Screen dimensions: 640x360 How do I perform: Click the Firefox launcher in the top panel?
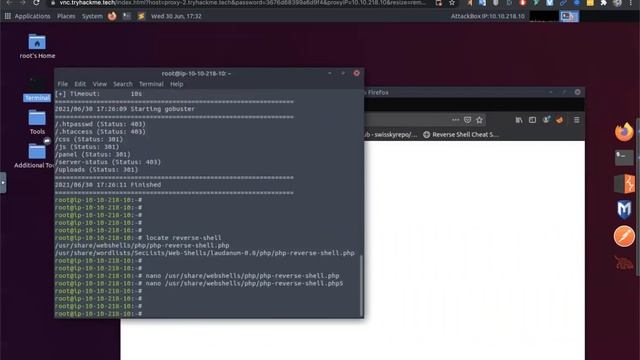click(112, 16)
